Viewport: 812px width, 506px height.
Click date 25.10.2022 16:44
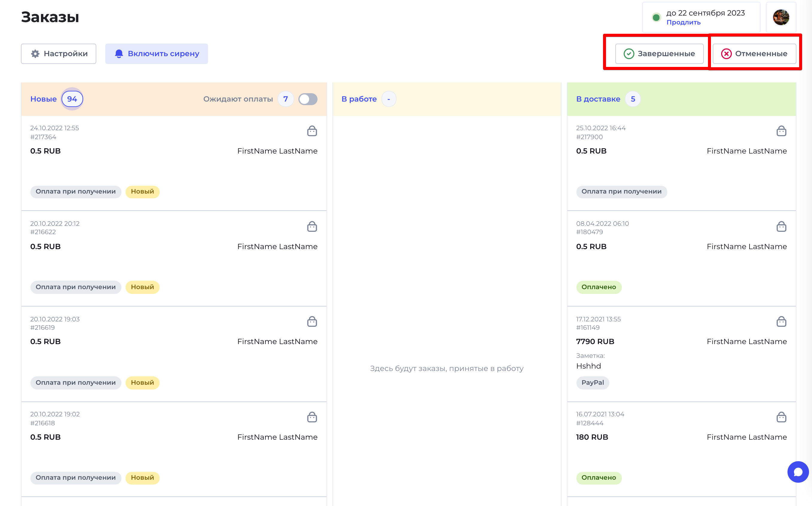(x=601, y=128)
